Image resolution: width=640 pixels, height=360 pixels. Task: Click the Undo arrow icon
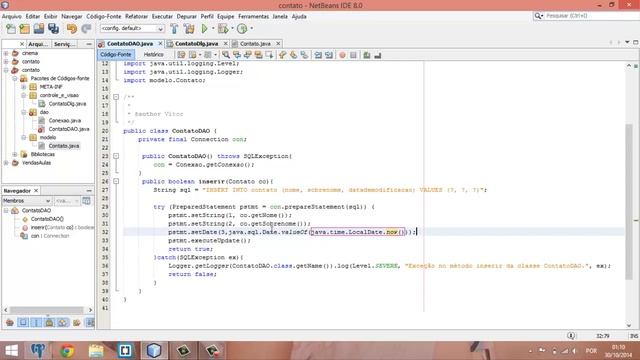tap(72, 29)
